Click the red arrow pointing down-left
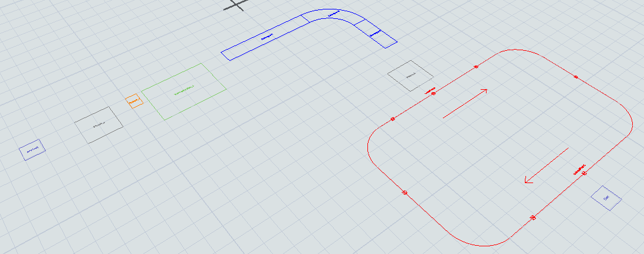The width and height of the screenshot is (644, 254). 546,165
